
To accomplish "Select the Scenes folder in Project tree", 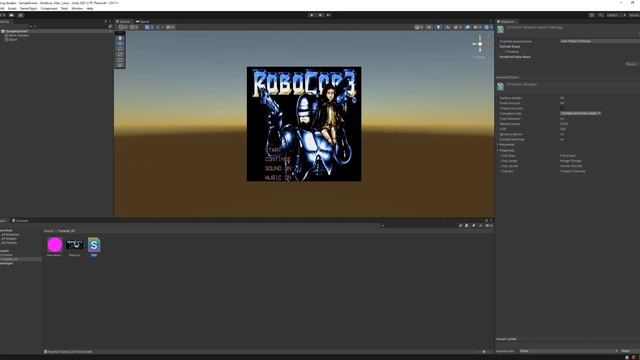I will (7, 255).
